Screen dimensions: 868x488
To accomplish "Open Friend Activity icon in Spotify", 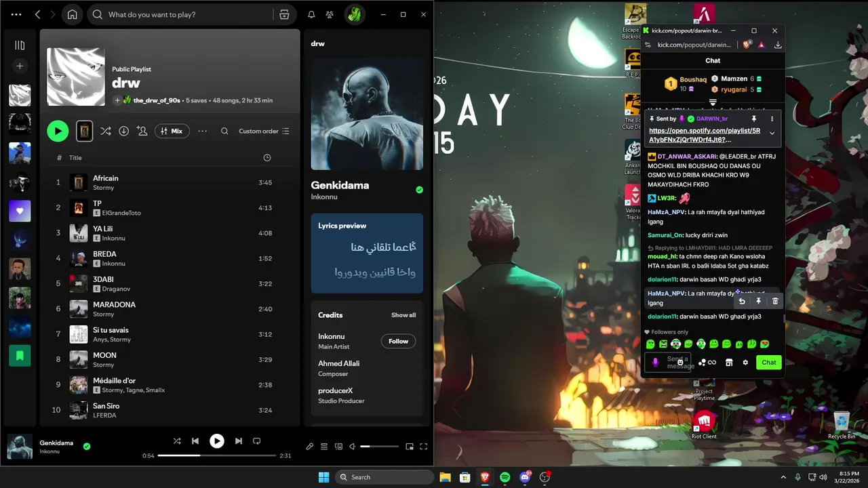I will [x=330, y=14].
